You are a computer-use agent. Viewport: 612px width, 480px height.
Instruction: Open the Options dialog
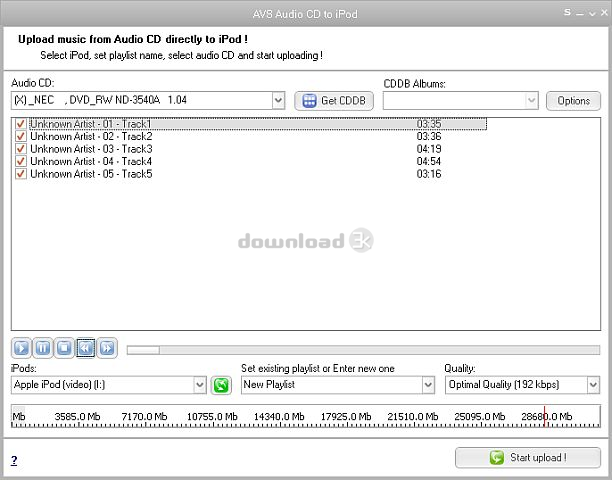[x=573, y=101]
